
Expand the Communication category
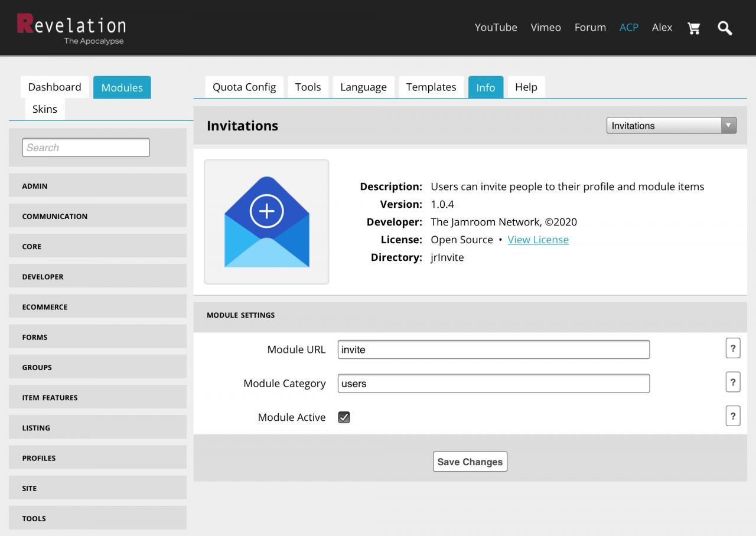pyautogui.click(x=97, y=216)
